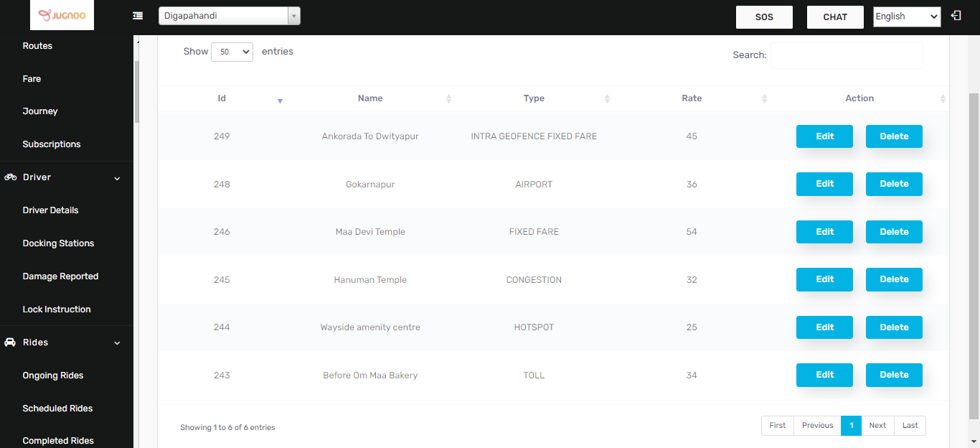
Task: Change the show entries count dropdown
Action: point(232,52)
